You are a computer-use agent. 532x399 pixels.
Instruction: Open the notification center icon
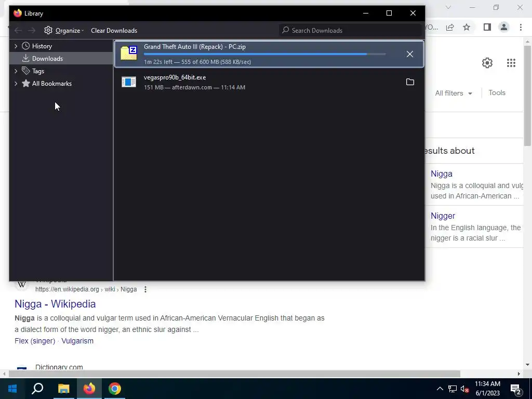(x=516, y=389)
